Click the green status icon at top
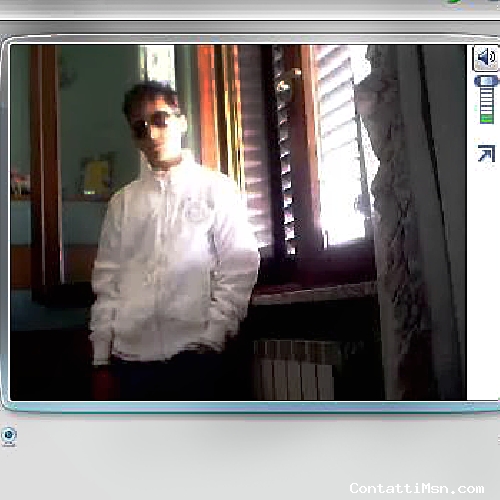Image resolution: width=500 pixels, height=500 pixels. [x=454, y=2]
